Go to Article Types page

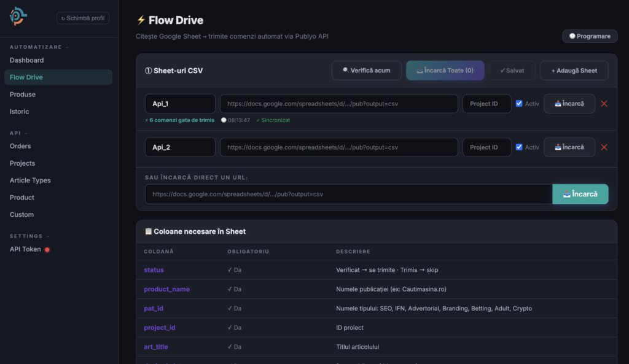[30, 180]
